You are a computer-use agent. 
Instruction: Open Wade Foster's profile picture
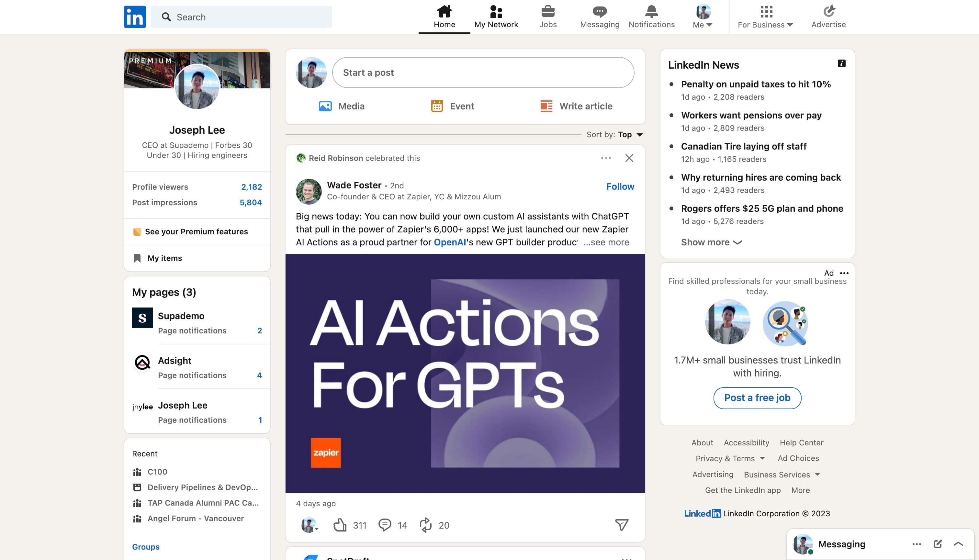tap(309, 191)
